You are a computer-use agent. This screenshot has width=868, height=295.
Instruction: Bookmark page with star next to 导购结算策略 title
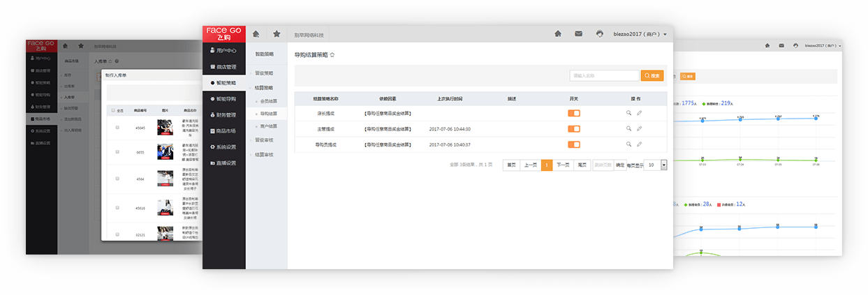point(332,54)
